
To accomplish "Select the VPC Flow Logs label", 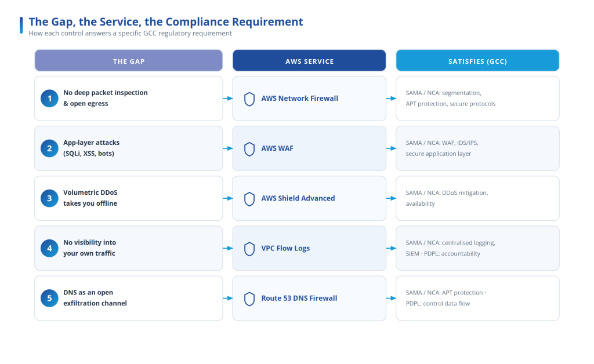I will (285, 248).
